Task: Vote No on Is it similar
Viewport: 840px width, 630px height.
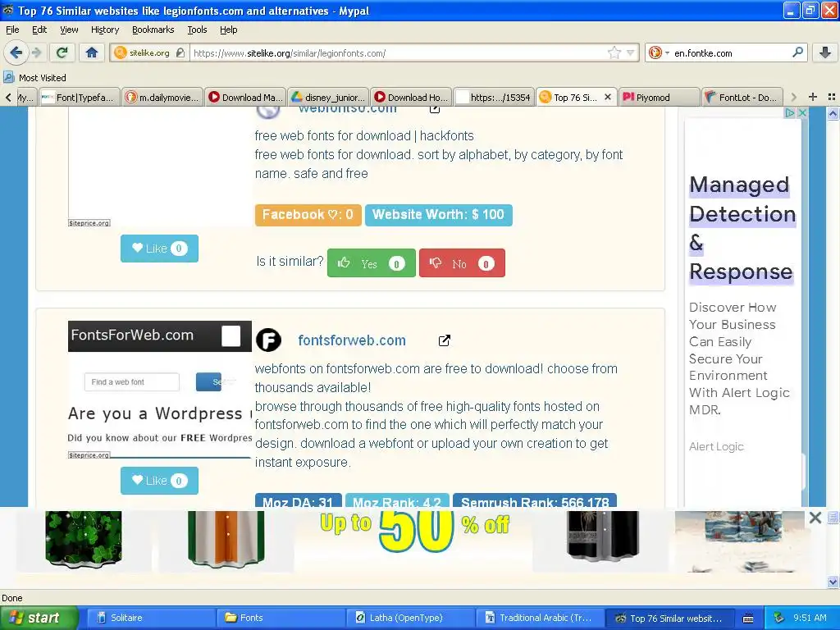Action: coord(462,263)
